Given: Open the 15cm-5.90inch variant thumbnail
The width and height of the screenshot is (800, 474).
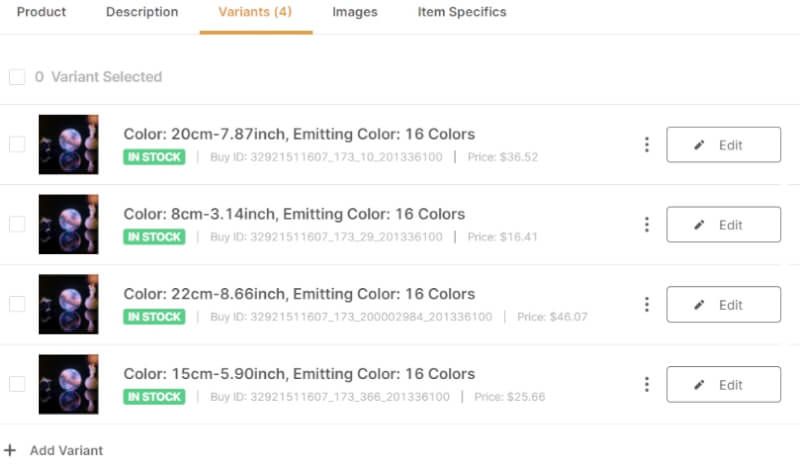Looking at the screenshot, I should 68,384.
